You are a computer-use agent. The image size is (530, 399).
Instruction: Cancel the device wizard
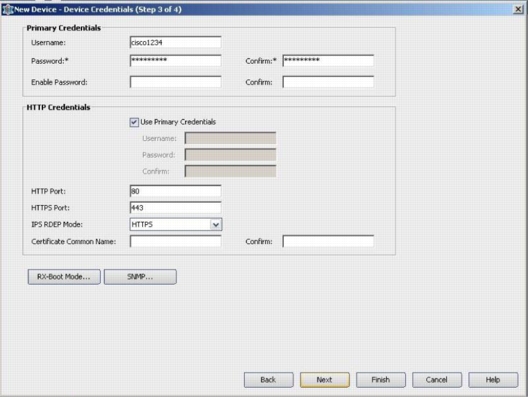pyautogui.click(x=437, y=380)
